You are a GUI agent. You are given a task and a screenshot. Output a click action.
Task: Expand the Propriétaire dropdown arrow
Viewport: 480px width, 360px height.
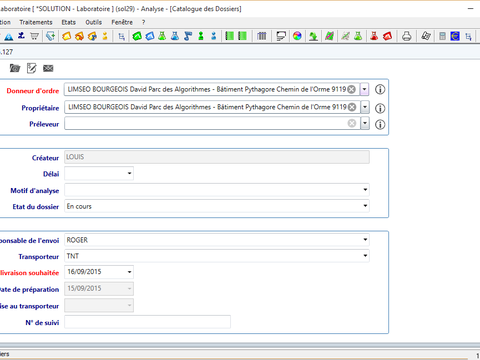(x=365, y=107)
